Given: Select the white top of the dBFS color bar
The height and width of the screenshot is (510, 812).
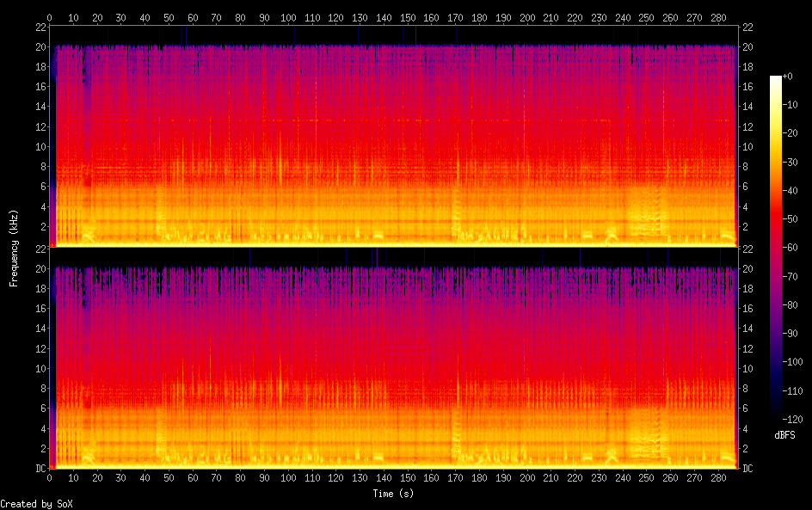Looking at the screenshot, I should pos(776,80).
